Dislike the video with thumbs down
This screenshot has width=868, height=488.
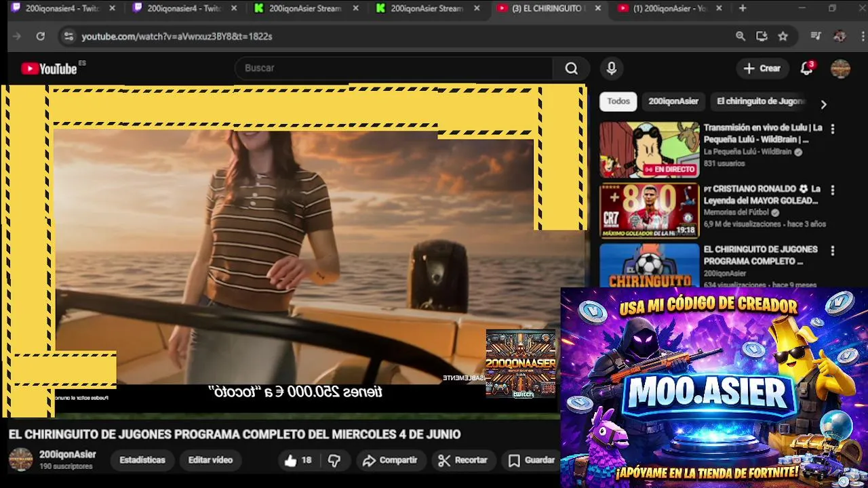(x=334, y=460)
